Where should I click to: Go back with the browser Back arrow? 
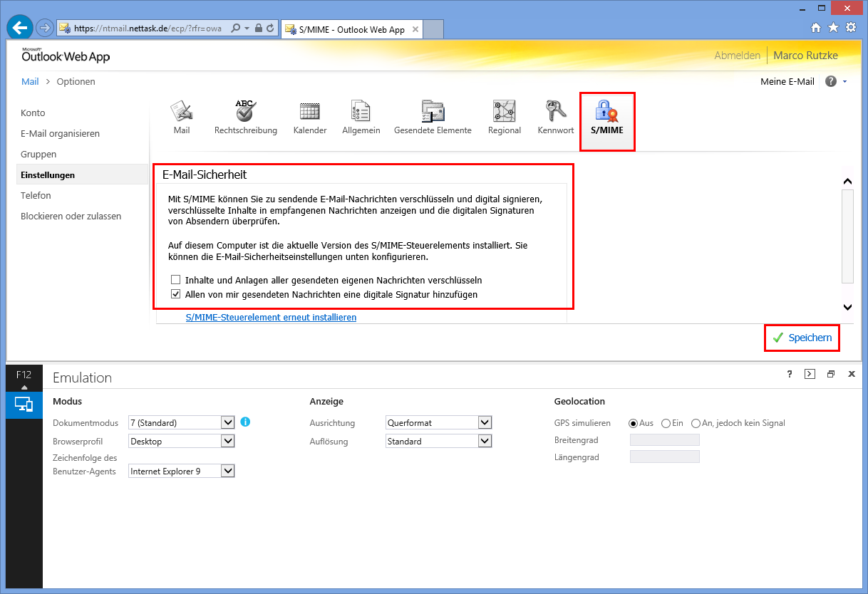pos(21,28)
